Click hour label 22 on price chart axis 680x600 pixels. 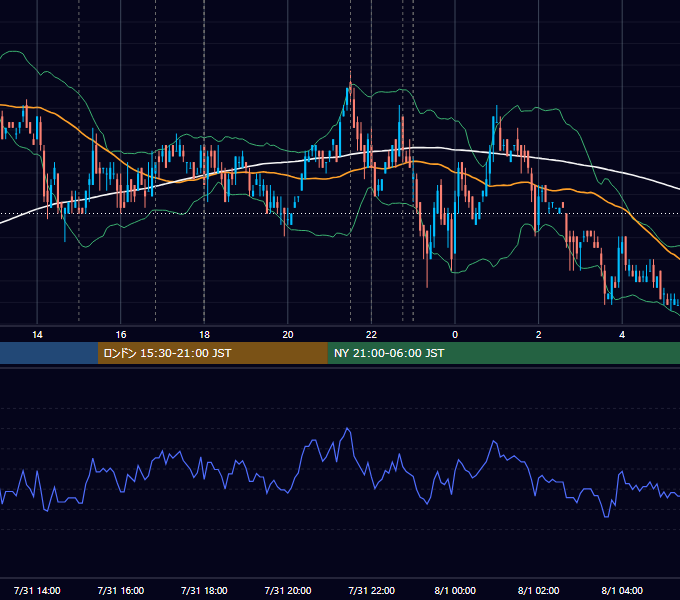click(x=371, y=335)
